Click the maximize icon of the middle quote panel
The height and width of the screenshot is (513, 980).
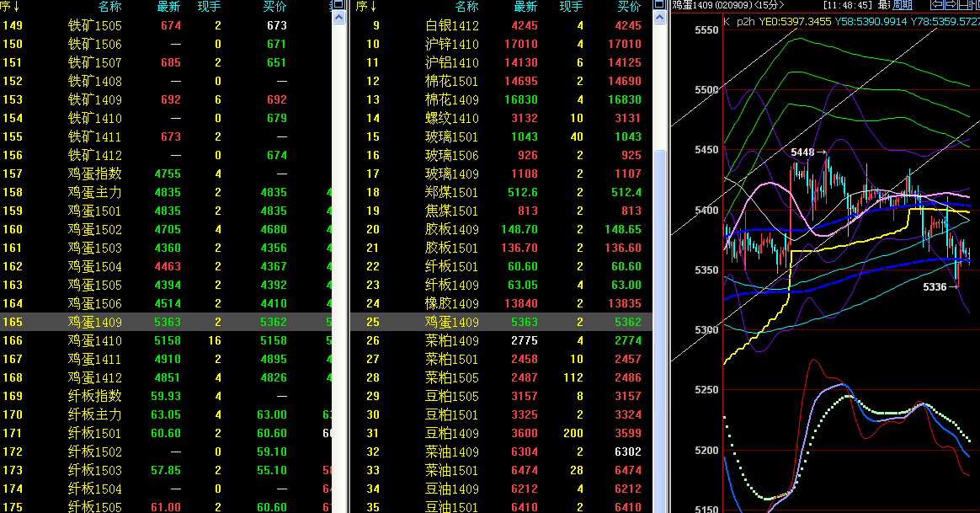[659, 5]
